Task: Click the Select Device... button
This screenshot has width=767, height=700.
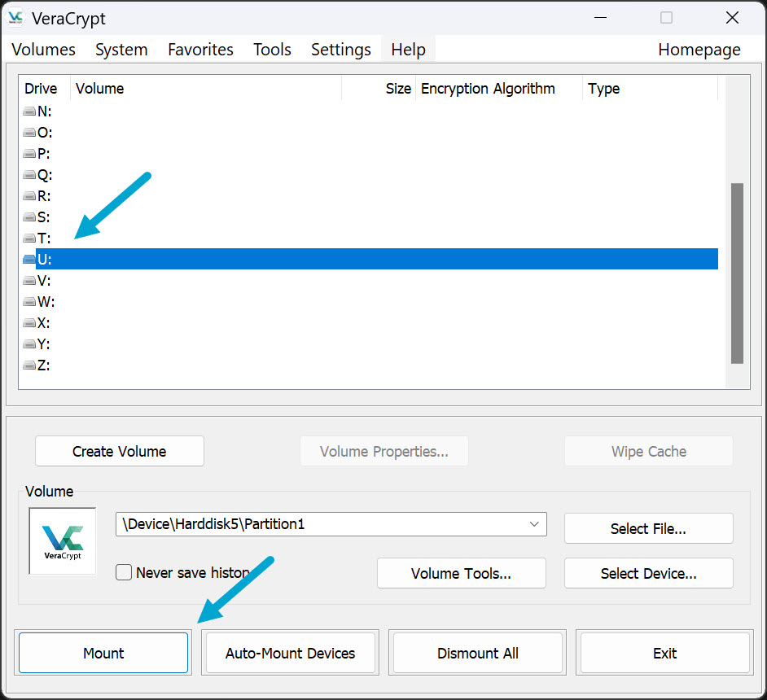Action: (x=648, y=573)
